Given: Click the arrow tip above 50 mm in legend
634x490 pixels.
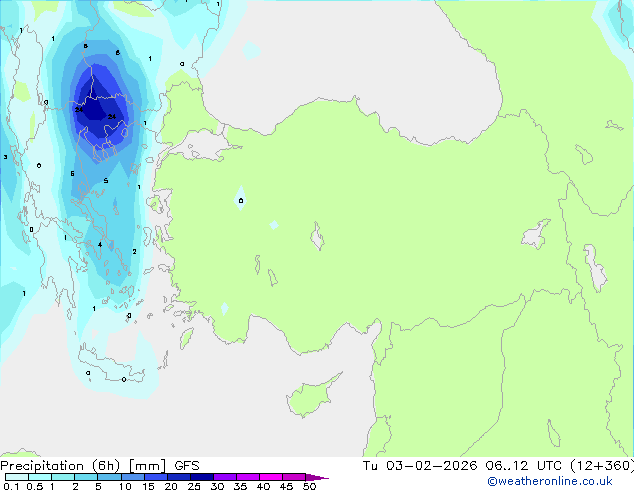Looking at the screenshot, I should tap(317, 477).
